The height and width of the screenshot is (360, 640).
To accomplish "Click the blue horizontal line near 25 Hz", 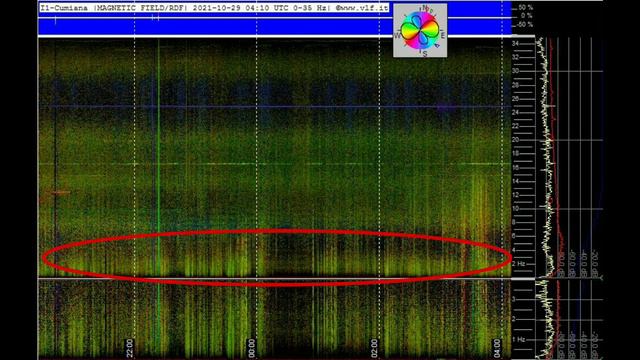I will click(x=274, y=107).
